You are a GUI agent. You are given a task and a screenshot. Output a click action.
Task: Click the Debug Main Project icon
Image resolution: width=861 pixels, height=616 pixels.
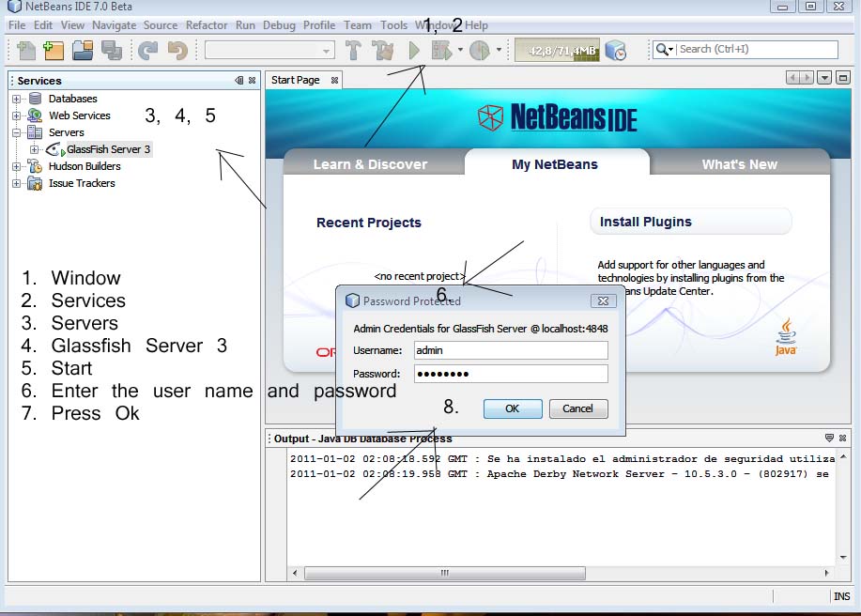coord(441,51)
